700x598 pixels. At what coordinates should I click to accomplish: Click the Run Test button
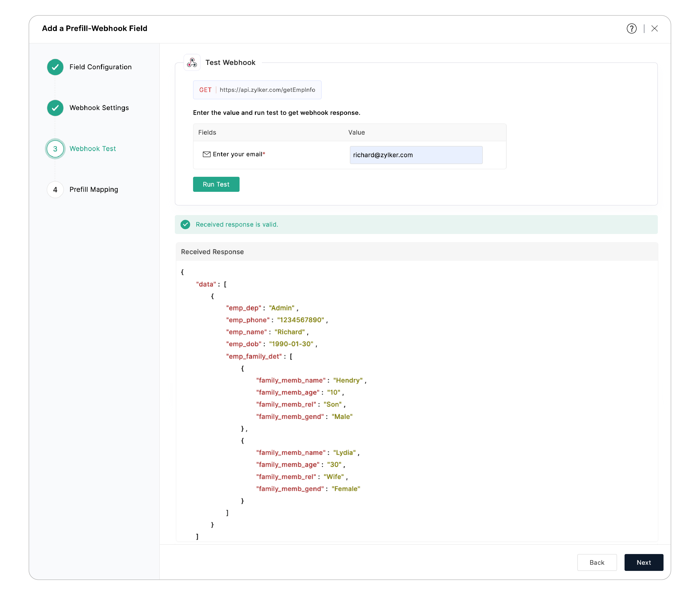[x=216, y=184]
